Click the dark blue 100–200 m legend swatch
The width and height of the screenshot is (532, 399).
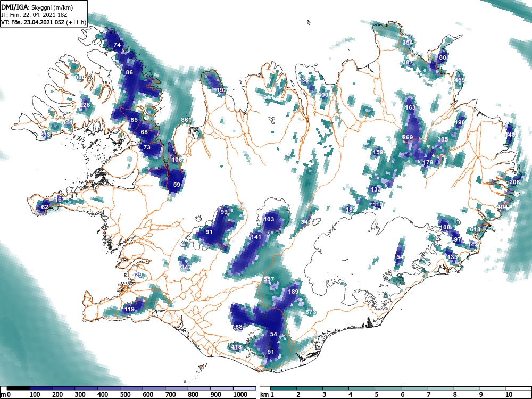(41, 388)
